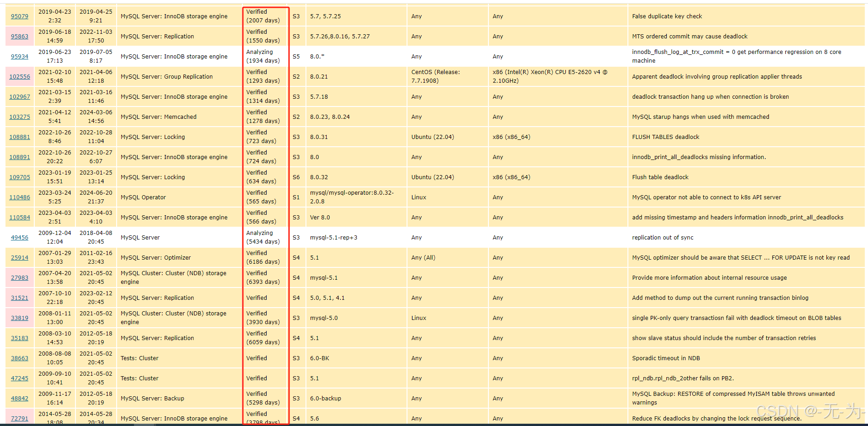Open bug report 95079
This screenshot has width=868, height=426.
pos(20,16)
